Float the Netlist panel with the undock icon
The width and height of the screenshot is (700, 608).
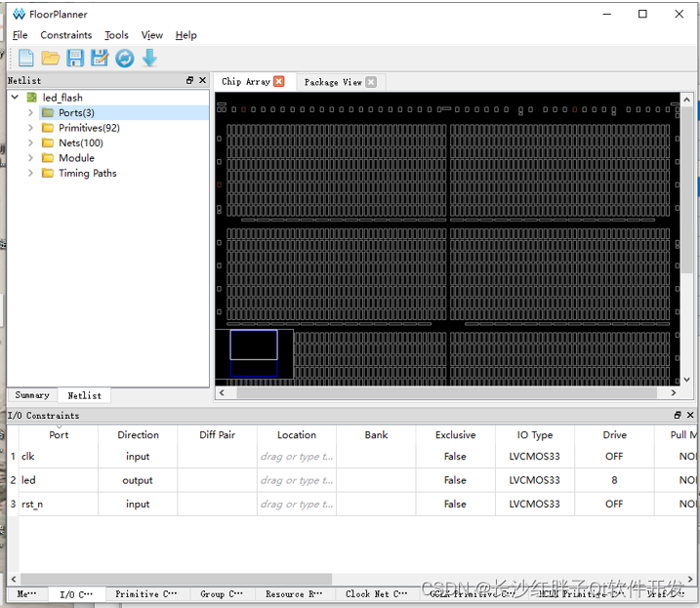click(189, 80)
